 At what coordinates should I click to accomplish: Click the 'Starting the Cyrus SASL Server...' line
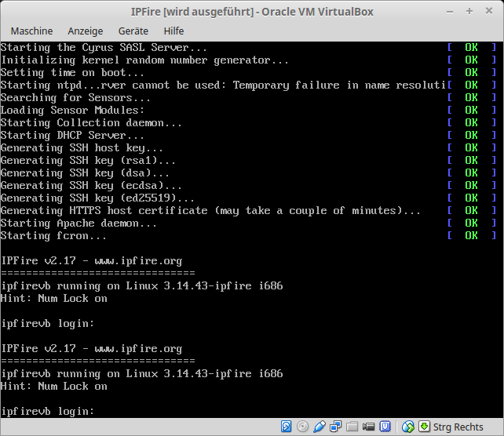tap(104, 48)
